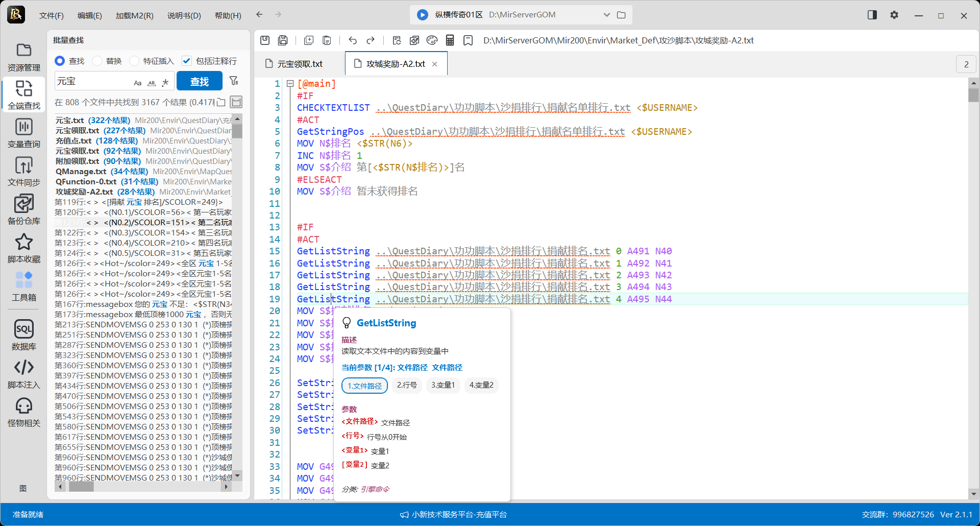Open the 文件(F) menu
This screenshot has height=526, width=980.
51,15
